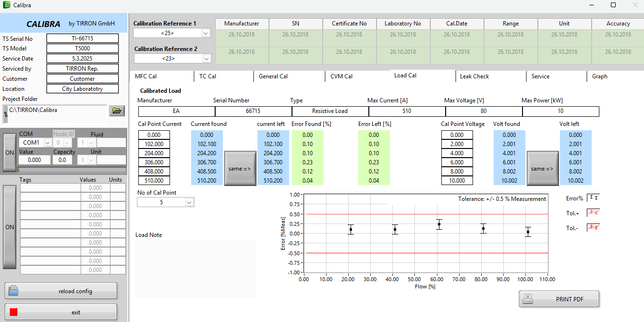Click the Load Note text area
The width and height of the screenshot is (644, 322).
(195, 268)
